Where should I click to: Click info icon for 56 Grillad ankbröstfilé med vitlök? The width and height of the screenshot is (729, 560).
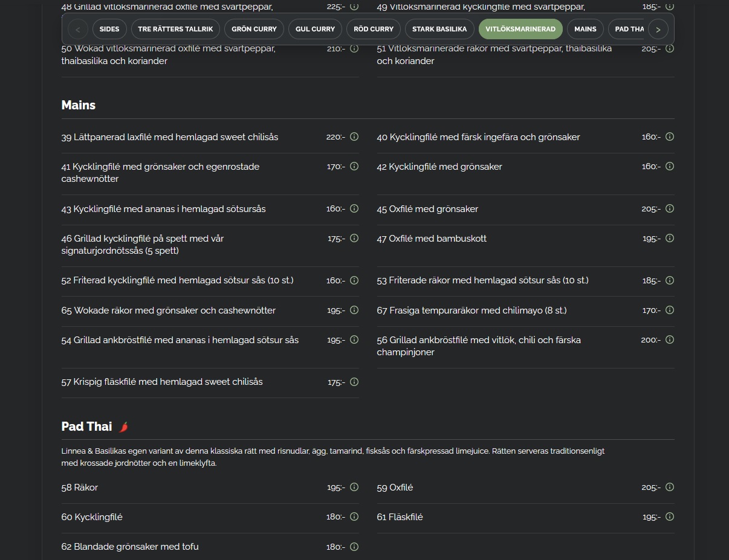pyautogui.click(x=670, y=340)
